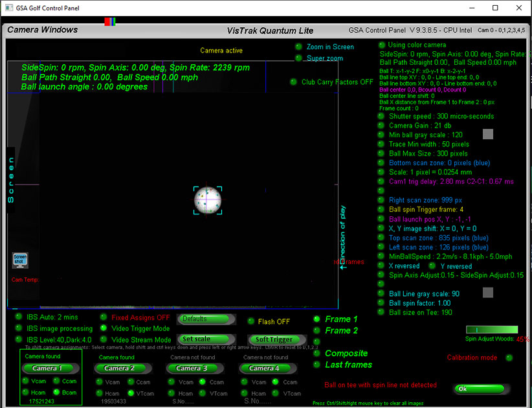532x408 pixels.
Task: Click the gray swatch beside Min ball gray scale
Action: pyautogui.click(x=488, y=134)
